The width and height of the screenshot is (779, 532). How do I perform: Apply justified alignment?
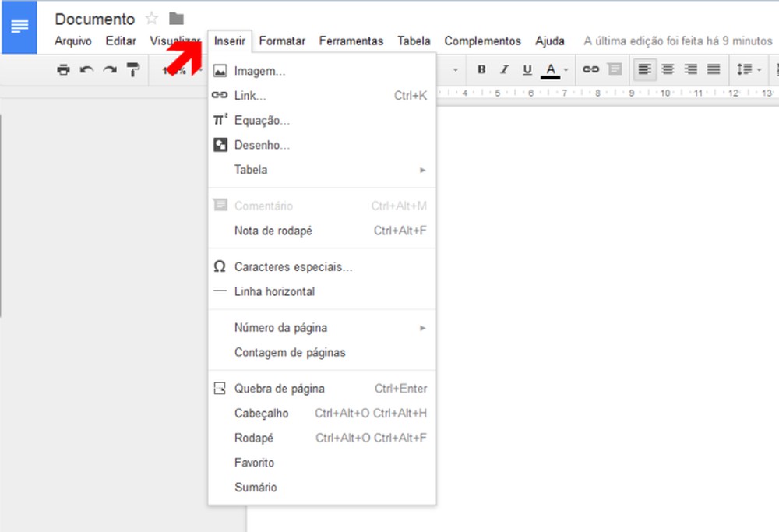tap(713, 69)
